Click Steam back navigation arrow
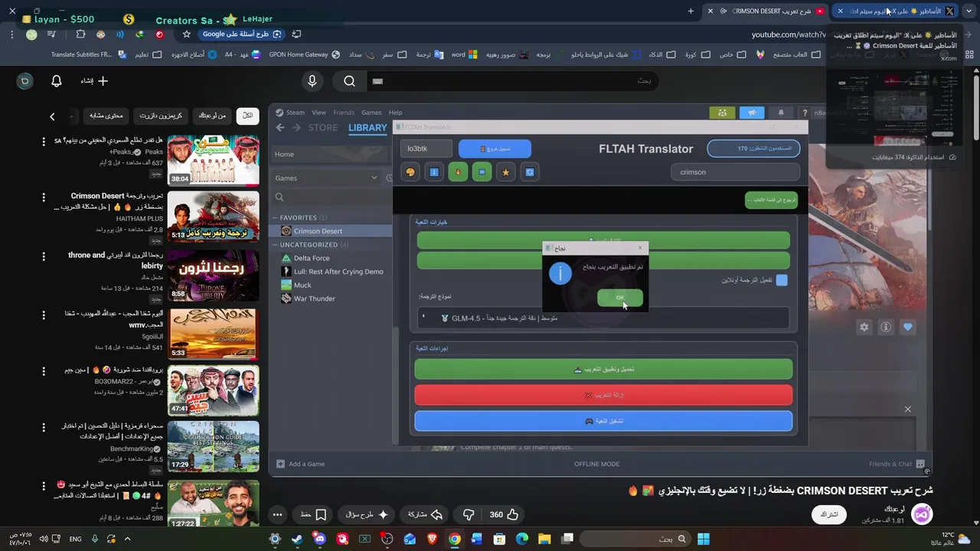The image size is (980, 551). pyautogui.click(x=279, y=128)
